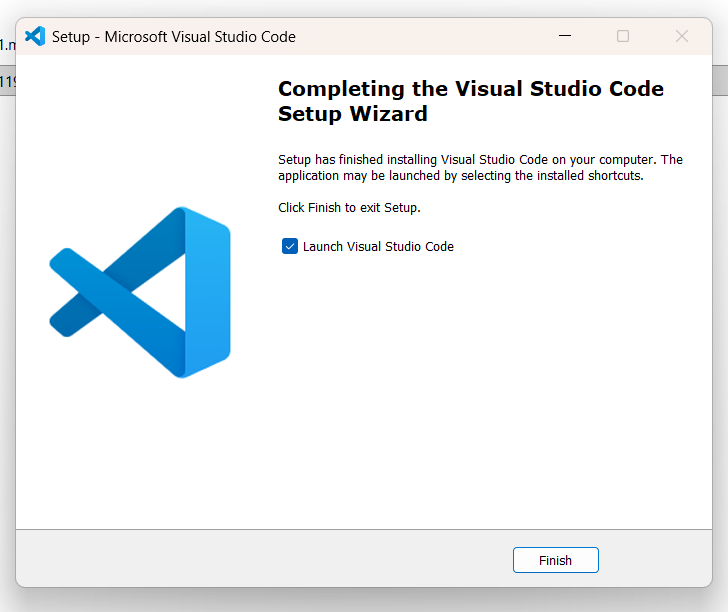
Task: Click the "Click Finish to exit Setup." text
Action: point(349,208)
